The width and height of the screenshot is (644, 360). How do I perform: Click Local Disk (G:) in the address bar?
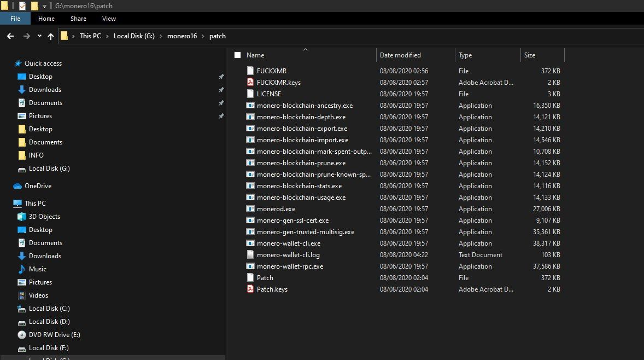(x=134, y=36)
